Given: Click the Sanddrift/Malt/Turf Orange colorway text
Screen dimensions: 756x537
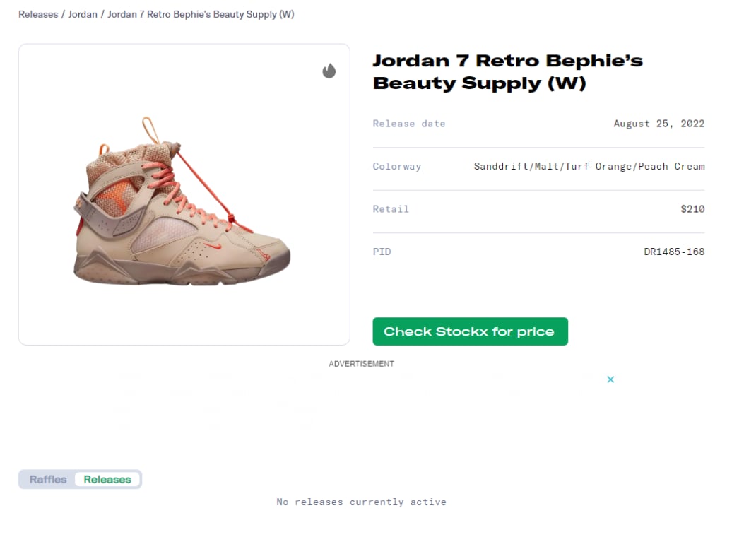Looking at the screenshot, I should click(589, 167).
